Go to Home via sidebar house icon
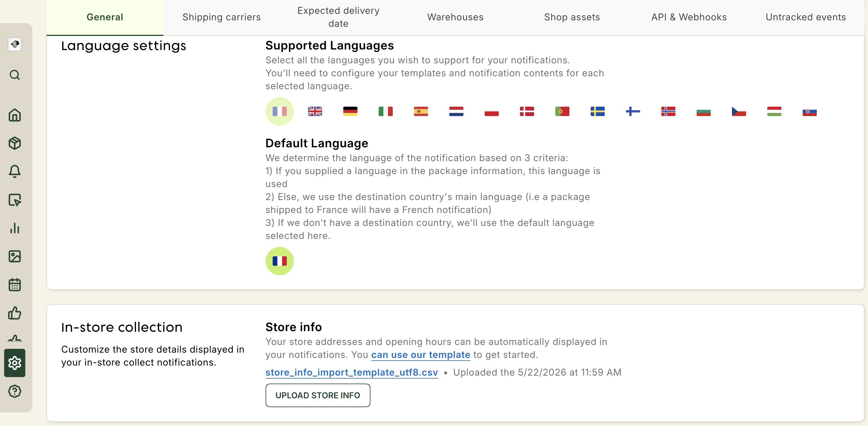This screenshot has height=426, width=868. pos(14,115)
